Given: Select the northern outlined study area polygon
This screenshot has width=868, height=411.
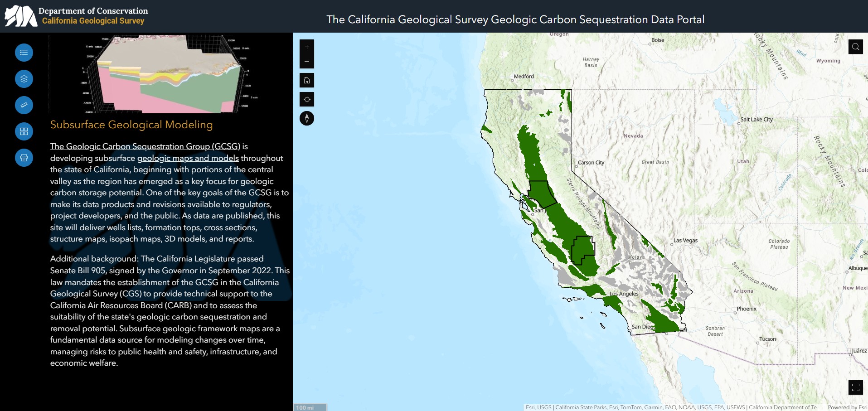Looking at the screenshot, I should coord(541,193).
